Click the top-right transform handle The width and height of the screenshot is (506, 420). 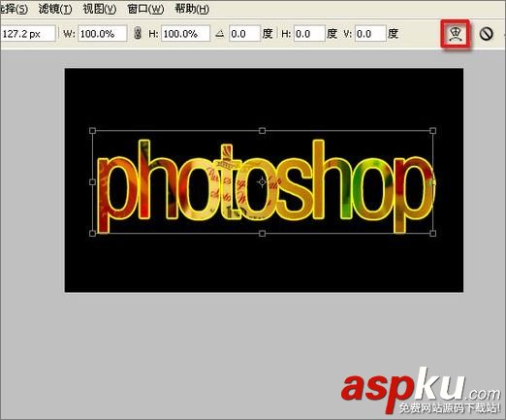tap(432, 131)
